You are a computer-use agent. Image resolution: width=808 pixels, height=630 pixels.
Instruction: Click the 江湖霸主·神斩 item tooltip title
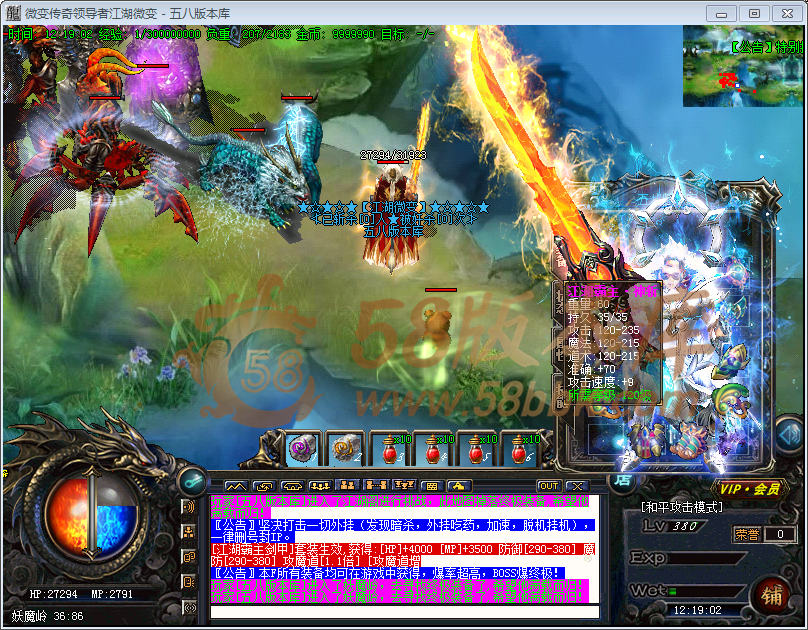612,292
